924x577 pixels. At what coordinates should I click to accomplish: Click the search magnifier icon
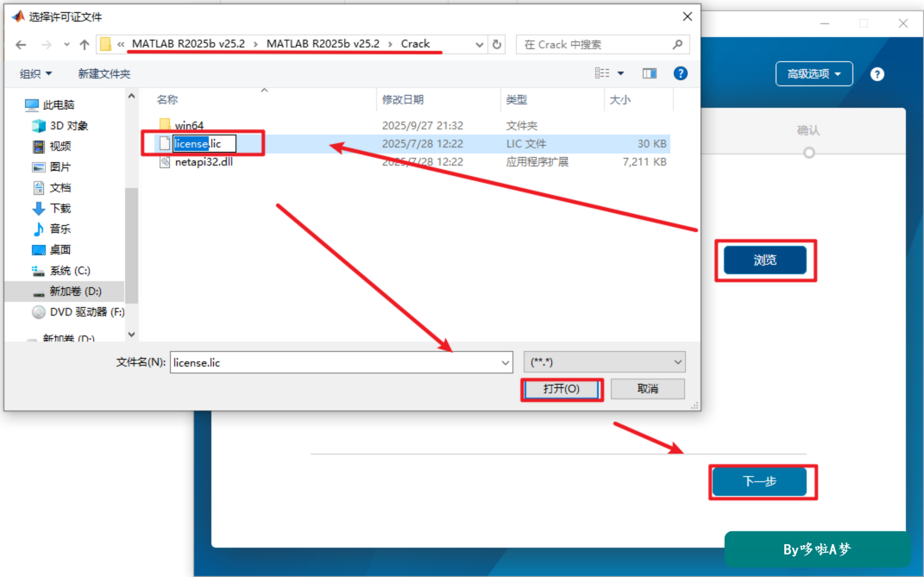coord(677,44)
